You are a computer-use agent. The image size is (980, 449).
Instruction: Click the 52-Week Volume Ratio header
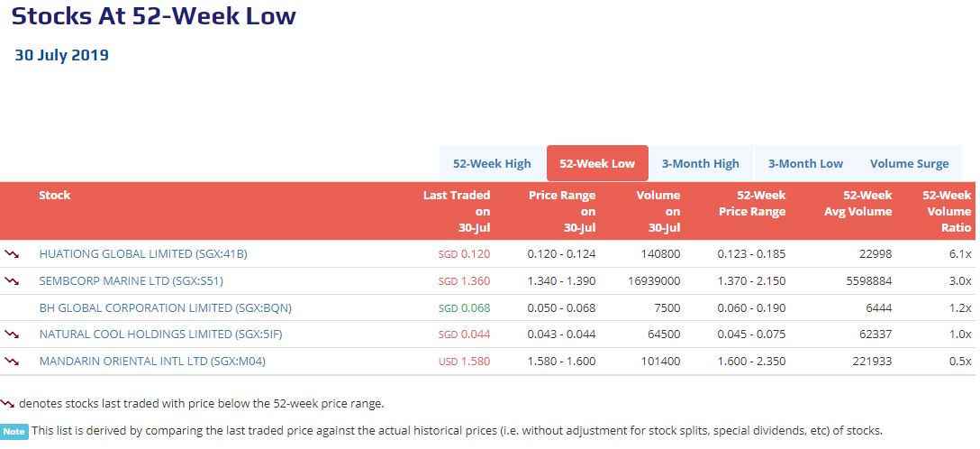(x=947, y=211)
